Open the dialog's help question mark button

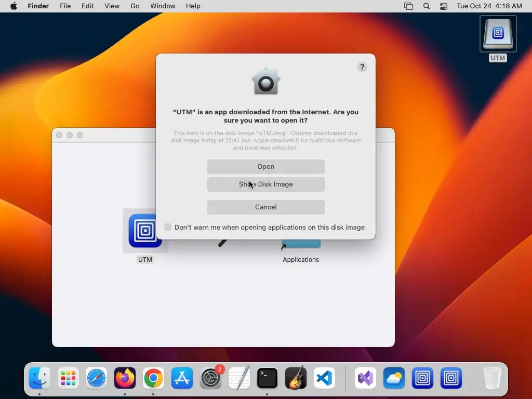362,67
